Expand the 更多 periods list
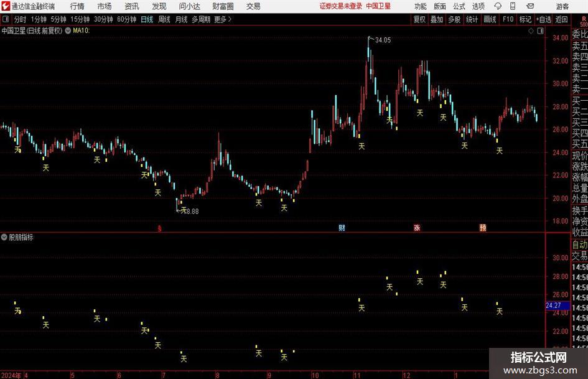This screenshot has height=379, width=588. (x=223, y=19)
